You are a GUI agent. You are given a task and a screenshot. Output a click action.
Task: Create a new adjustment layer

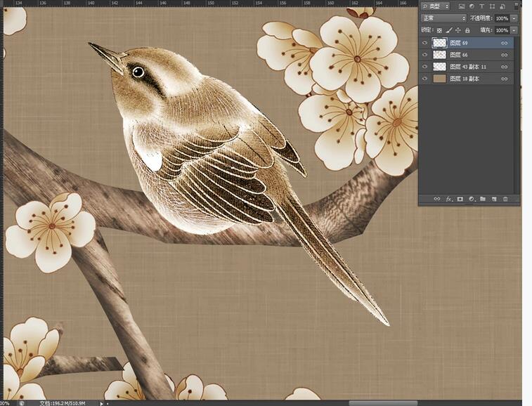[x=471, y=199]
